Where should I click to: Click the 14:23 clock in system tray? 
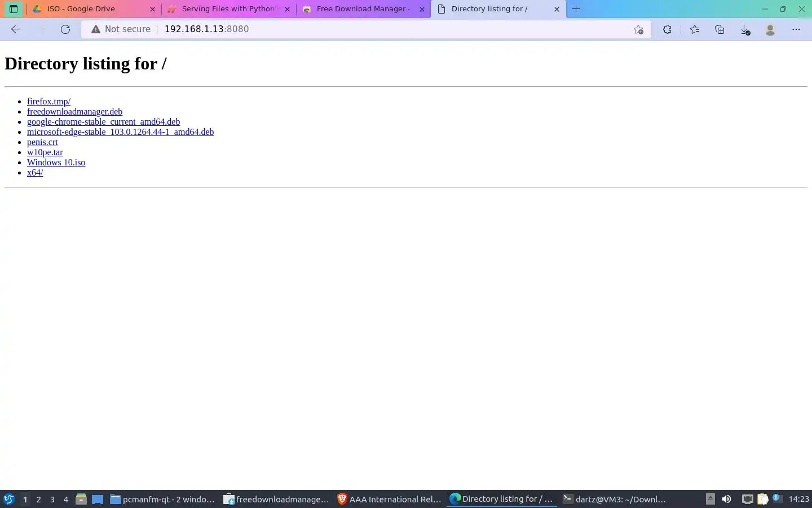pos(798,499)
